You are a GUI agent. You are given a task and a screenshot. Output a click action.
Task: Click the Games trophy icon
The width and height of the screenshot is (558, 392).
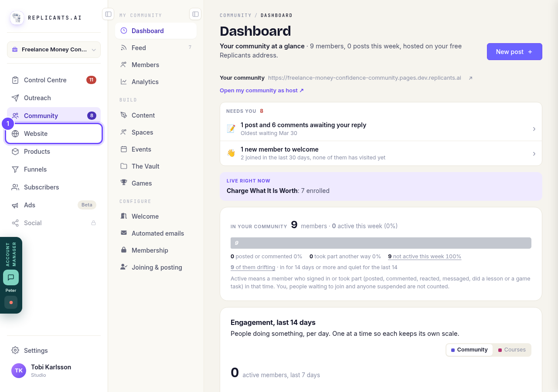(124, 183)
